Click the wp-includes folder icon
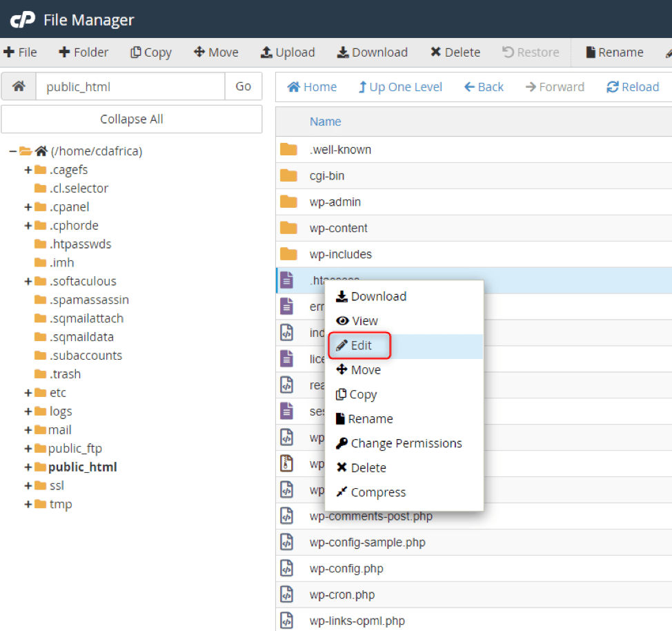This screenshot has width=672, height=631. click(288, 254)
